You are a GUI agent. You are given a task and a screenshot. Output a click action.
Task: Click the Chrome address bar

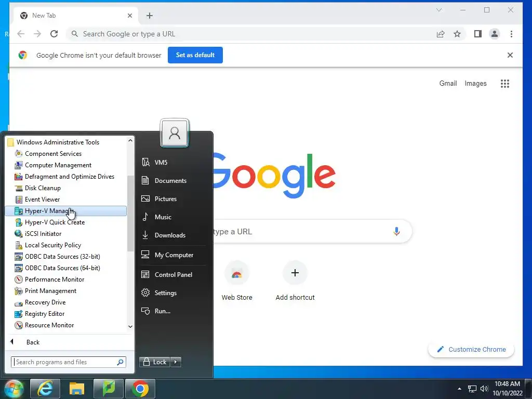251,34
